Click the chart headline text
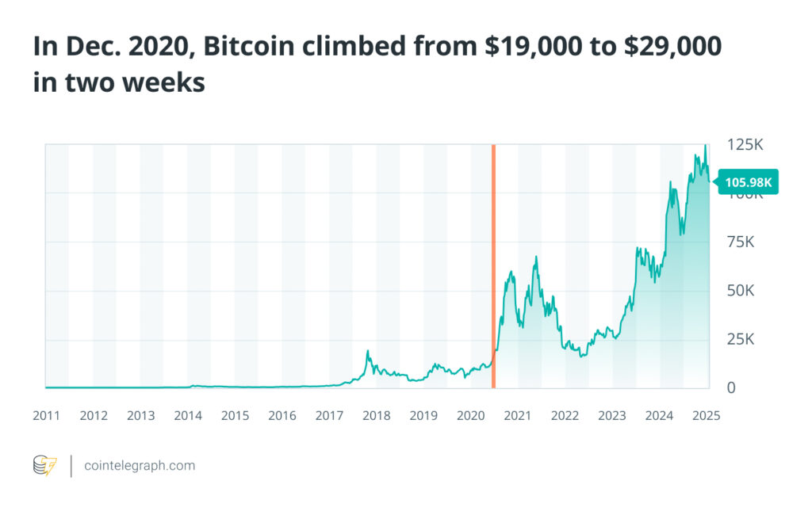The image size is (812, 511). pos(377,64)
